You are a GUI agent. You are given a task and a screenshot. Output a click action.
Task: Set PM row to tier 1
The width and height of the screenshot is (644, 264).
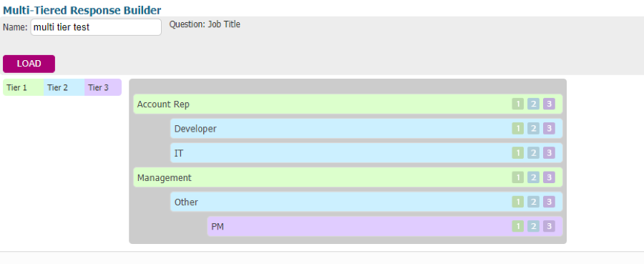tap(518, 226)
